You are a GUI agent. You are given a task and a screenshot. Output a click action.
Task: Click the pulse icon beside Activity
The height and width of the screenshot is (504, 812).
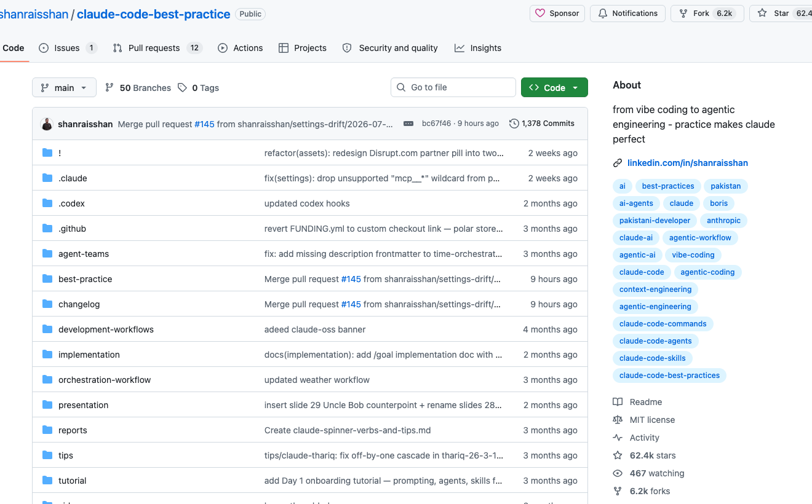point(618,438)
